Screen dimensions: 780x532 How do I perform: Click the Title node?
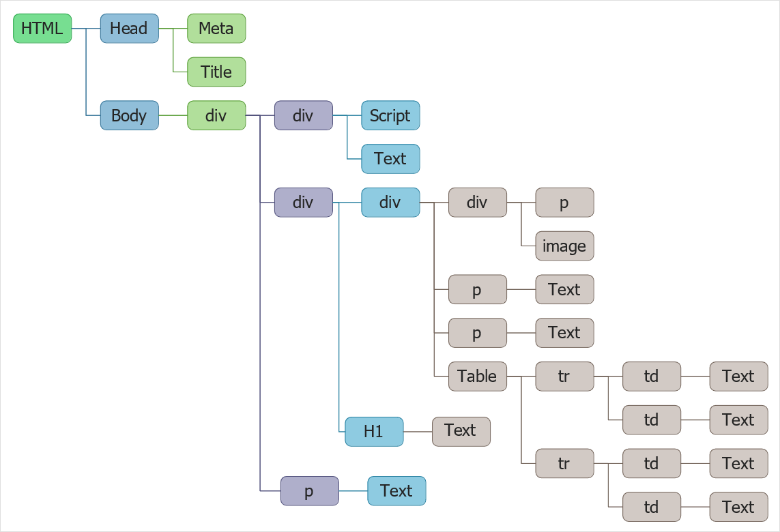[x=216, y=72]
